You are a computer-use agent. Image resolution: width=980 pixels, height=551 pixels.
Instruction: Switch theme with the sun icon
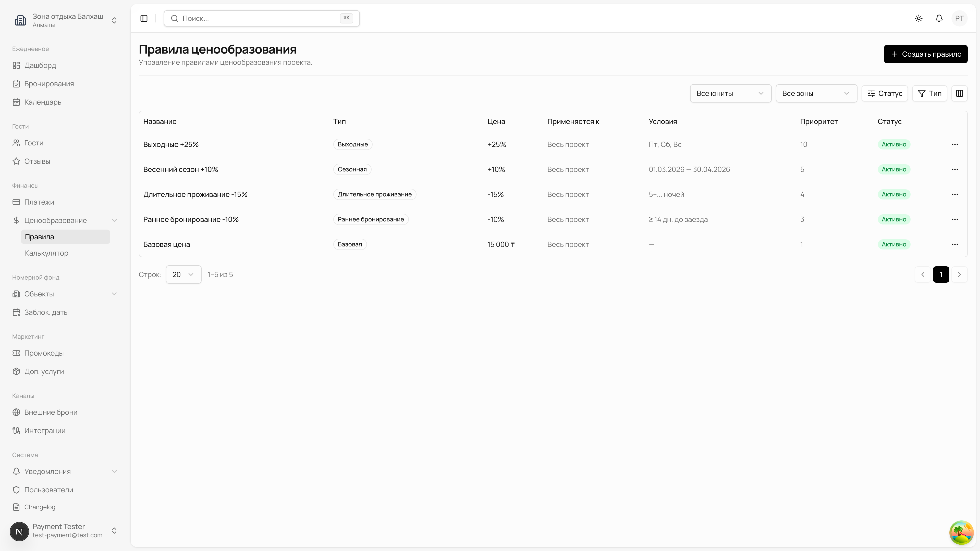919,18
